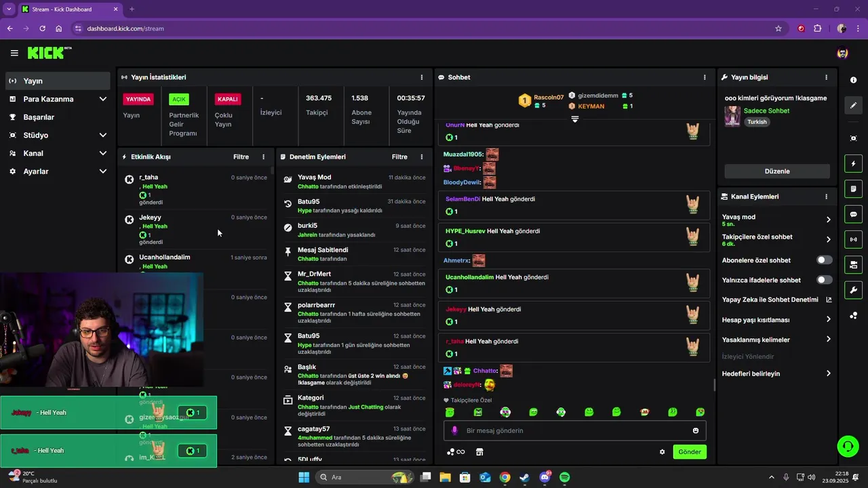This screenshot has width=868, height=488.
Task: Open Yavaş mod settings chevron
Action: click(828, 220)
